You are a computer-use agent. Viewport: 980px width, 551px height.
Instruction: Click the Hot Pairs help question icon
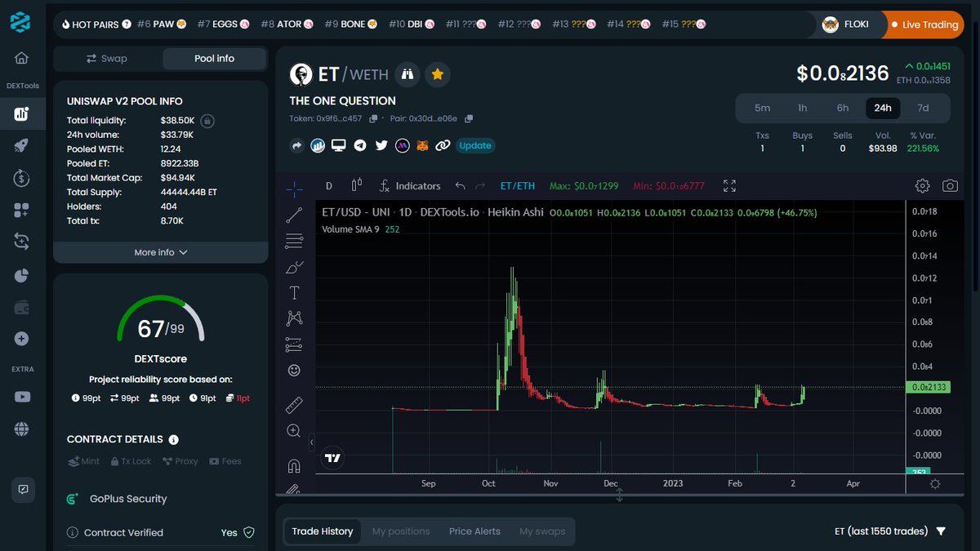(x=127, y=24)
